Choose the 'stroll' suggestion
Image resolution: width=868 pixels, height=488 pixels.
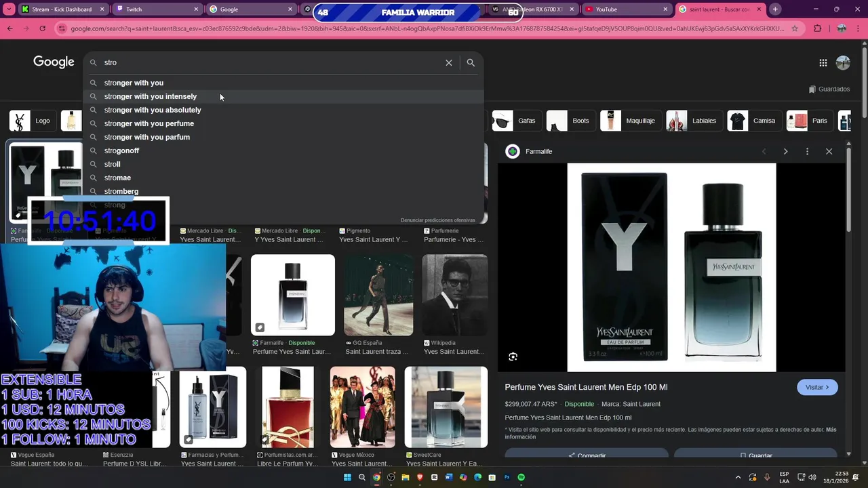pos(283,164)
